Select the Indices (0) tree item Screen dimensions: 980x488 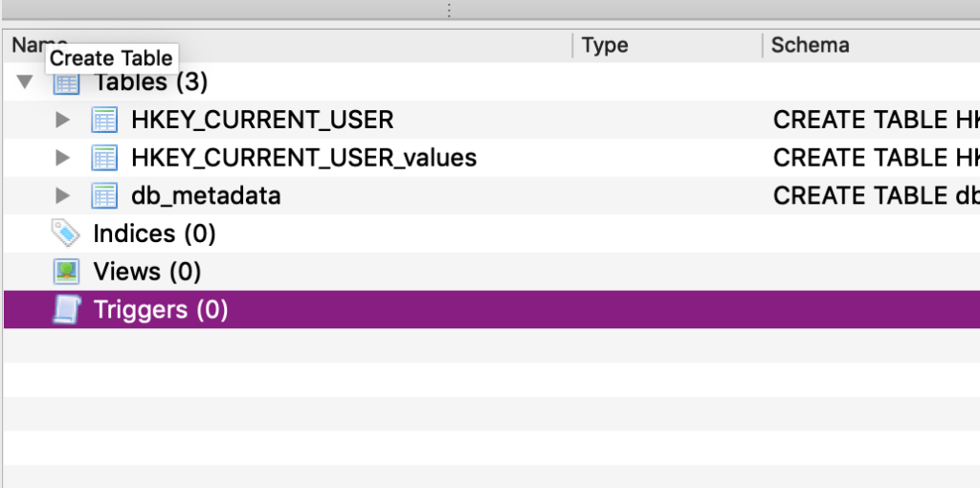(154, 233)
